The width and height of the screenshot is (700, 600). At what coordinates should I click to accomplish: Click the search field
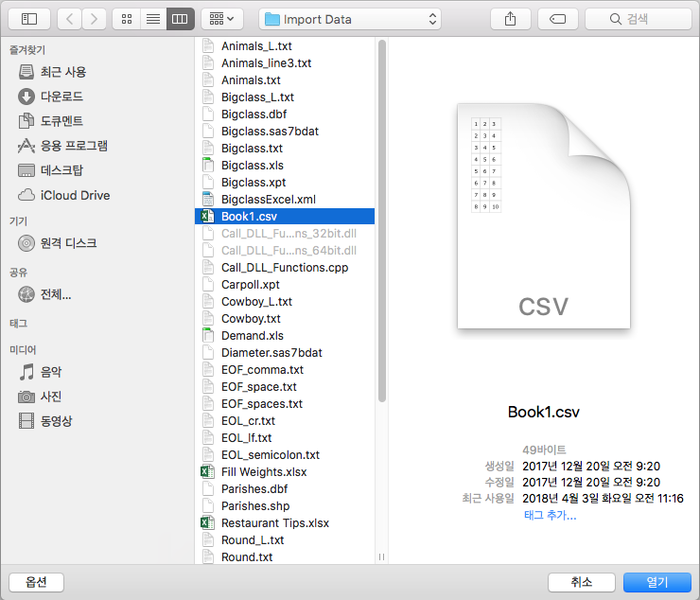click(x=639, y=19)
